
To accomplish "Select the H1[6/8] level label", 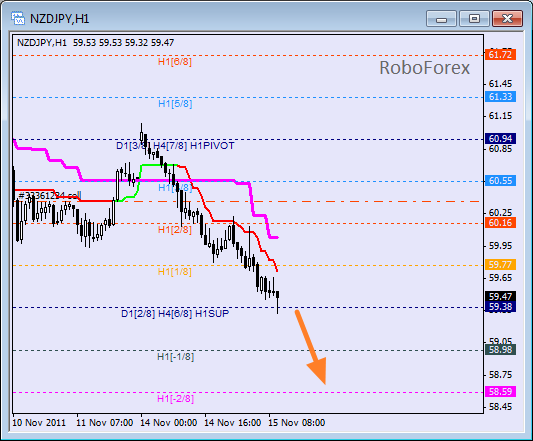I will (x=175, y=62).
